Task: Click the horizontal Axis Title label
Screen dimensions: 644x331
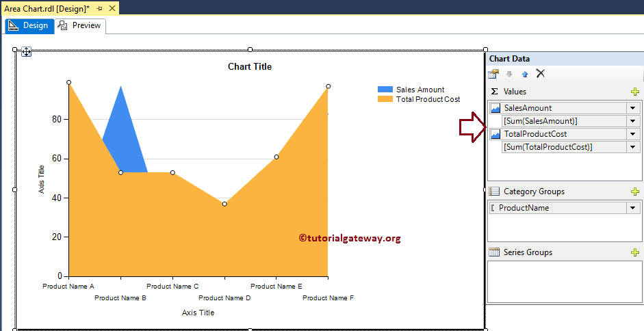Action: coord(198,313)
